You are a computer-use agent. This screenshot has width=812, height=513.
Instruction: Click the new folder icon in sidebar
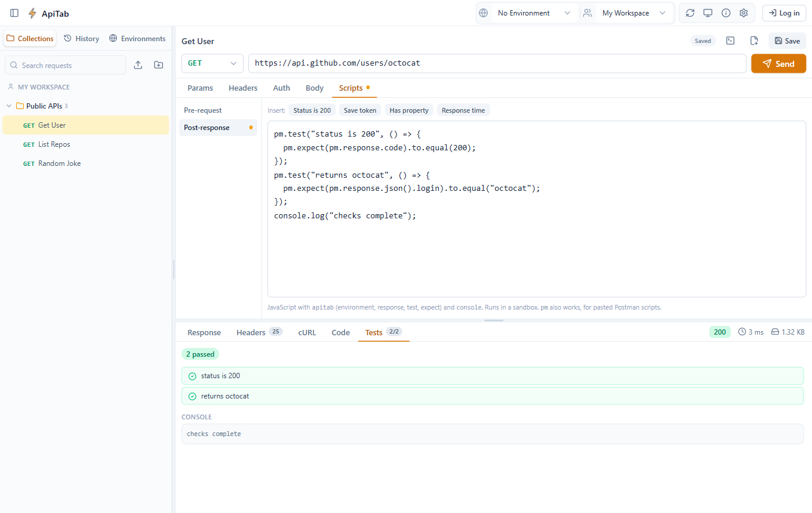tap(158, 65)
